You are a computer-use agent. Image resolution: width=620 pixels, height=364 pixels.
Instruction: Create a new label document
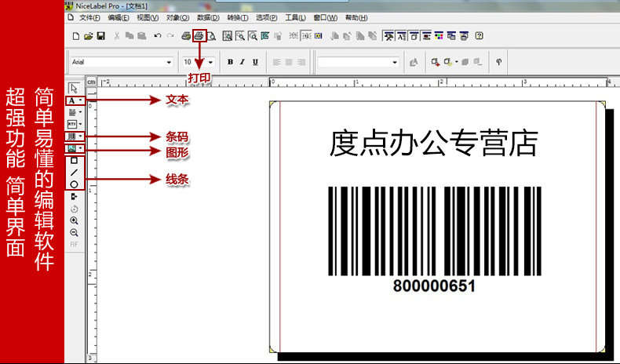pos(76,36)
